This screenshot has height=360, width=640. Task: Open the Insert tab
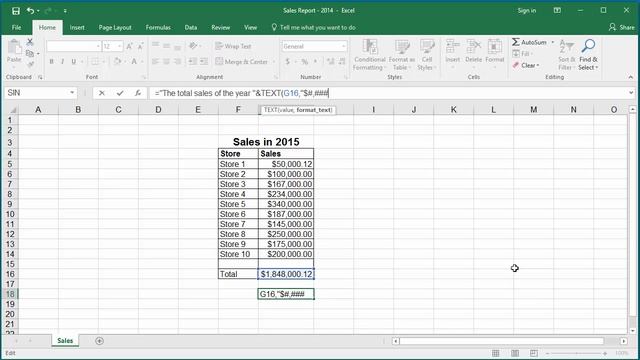(x=77, y=27)
